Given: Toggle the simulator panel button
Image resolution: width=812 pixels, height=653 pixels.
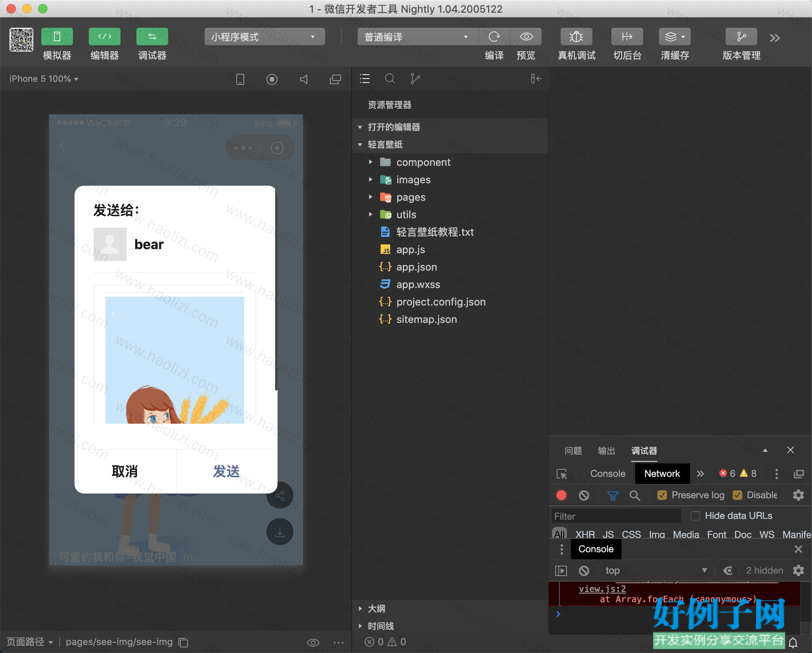Looking at the screenshot, I should point(57,36).
